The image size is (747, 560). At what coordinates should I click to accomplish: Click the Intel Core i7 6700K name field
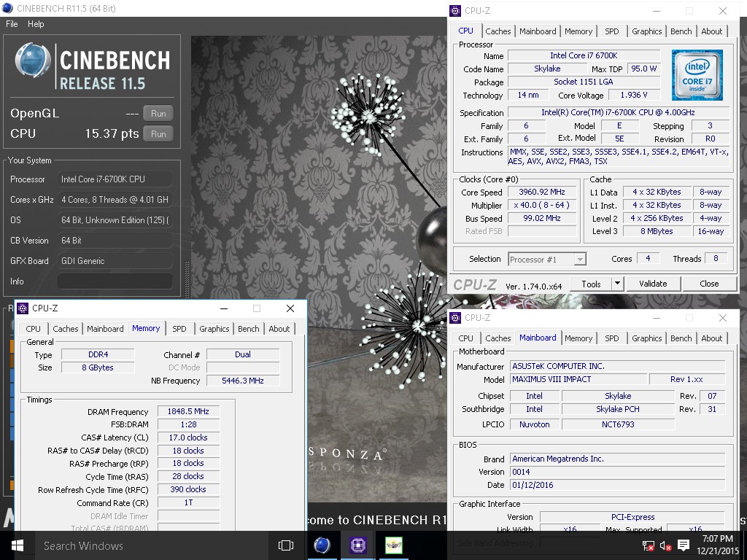pos(584,55)
